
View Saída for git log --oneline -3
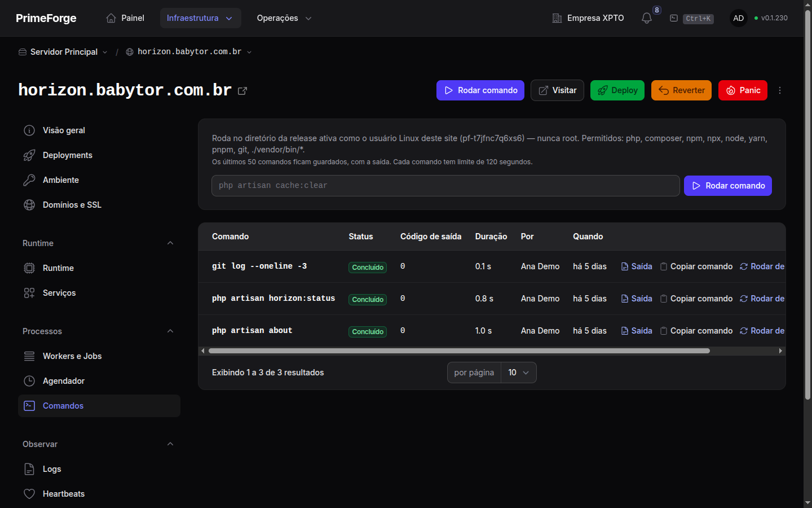click(x=637, y=266)
